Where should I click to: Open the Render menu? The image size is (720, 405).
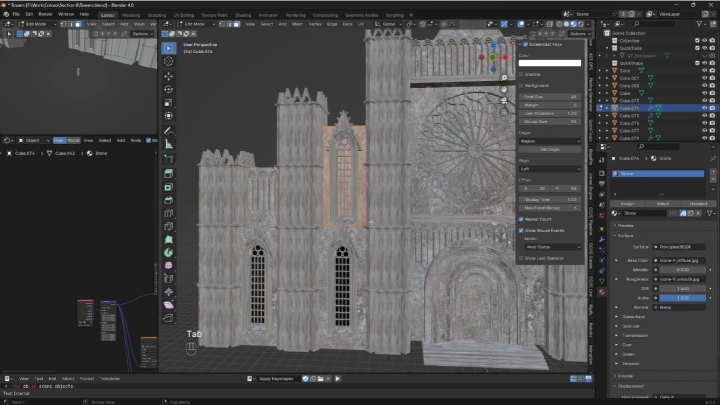[x=45, y=14]
